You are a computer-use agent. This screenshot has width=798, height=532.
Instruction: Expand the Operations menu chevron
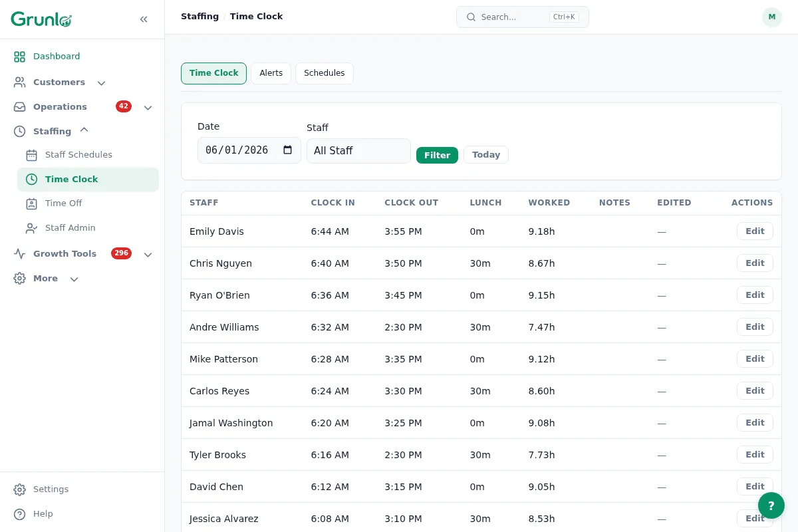(148, 107)
